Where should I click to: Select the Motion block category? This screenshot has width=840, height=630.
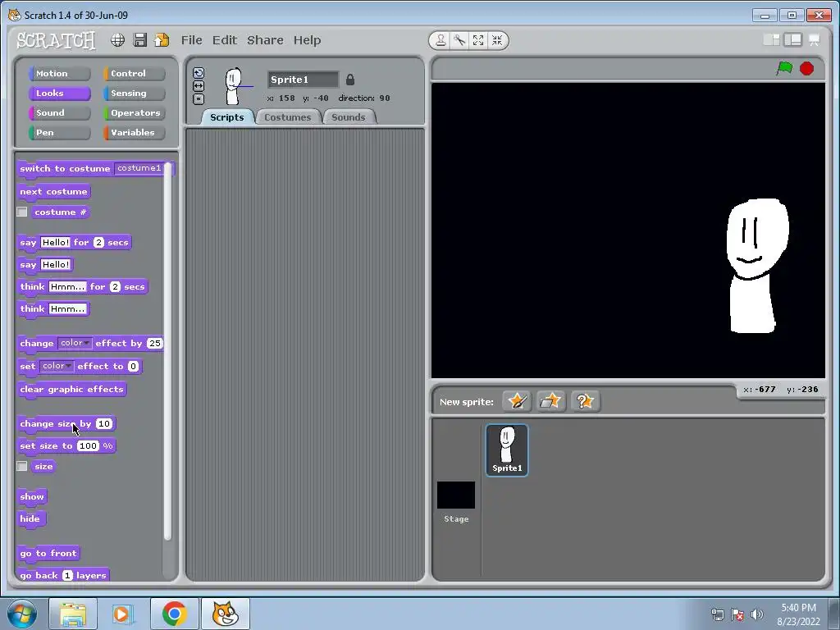59,73
